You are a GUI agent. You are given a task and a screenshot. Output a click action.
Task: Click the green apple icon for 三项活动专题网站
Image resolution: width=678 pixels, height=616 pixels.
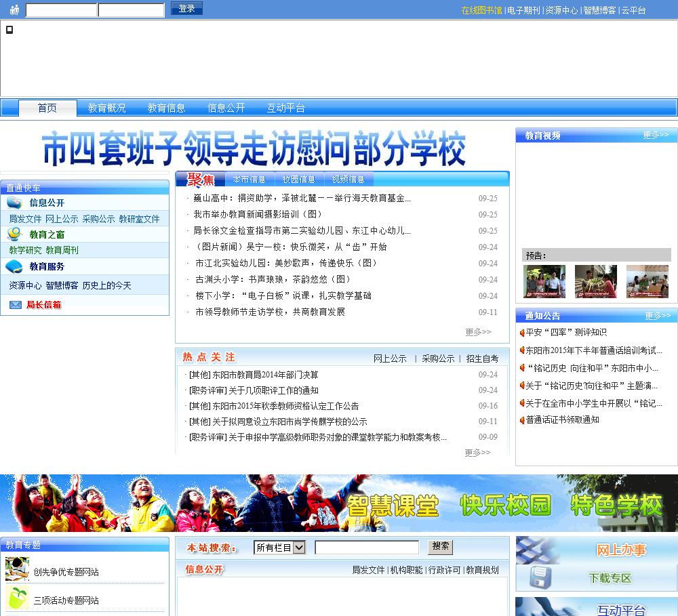[18, 598]
